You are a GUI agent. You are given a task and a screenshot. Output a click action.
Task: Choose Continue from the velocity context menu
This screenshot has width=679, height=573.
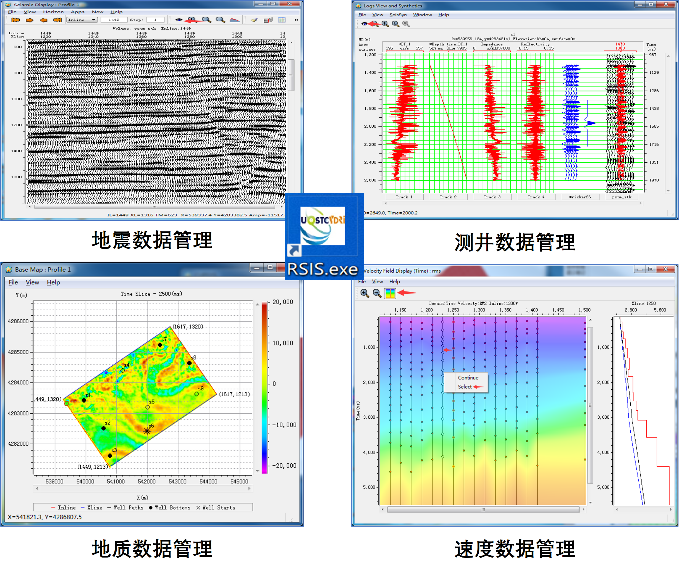[467, 378]
